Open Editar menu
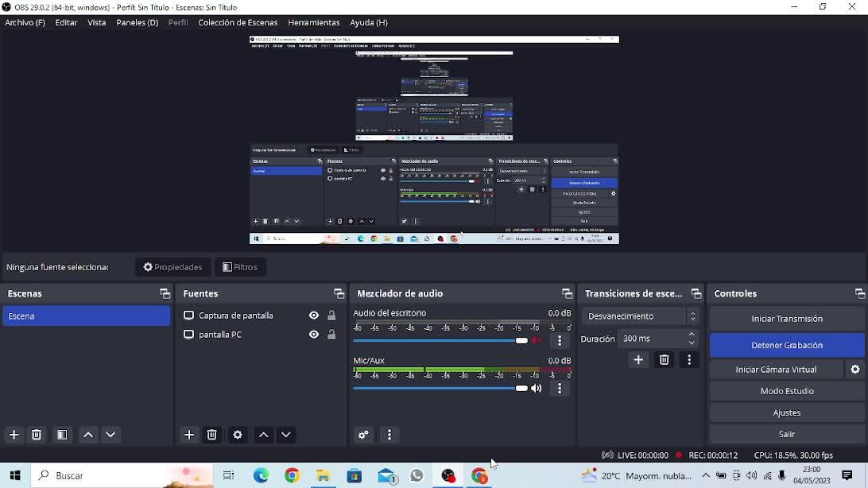868x488 pixels. 66,23
